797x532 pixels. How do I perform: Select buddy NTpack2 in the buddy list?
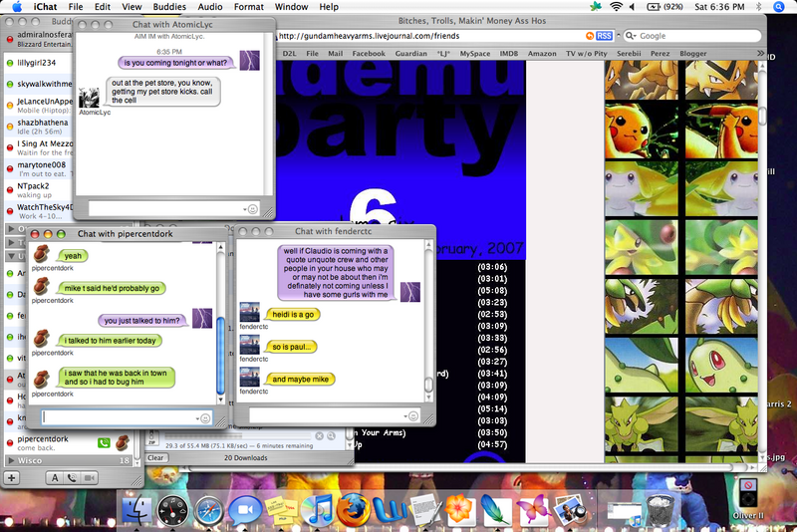point(39,190)
